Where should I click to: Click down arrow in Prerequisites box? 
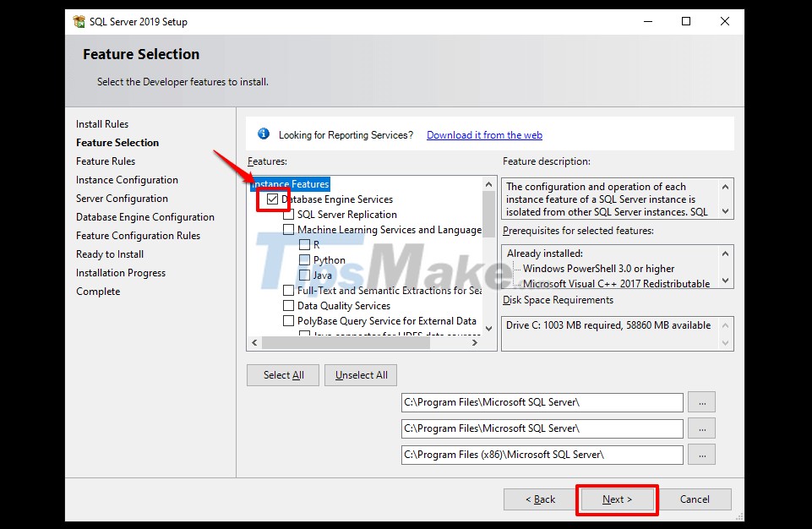725,281
